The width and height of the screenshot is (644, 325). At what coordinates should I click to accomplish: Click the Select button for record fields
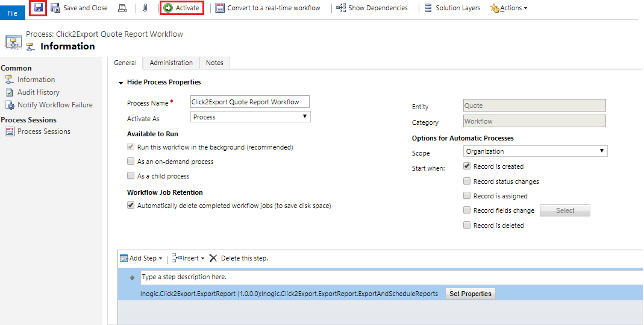coord(564,210)
